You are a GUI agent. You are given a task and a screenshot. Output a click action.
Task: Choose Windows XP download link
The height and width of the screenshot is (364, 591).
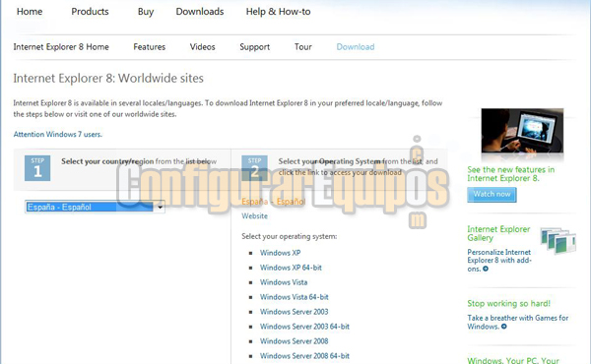point(280,253)
